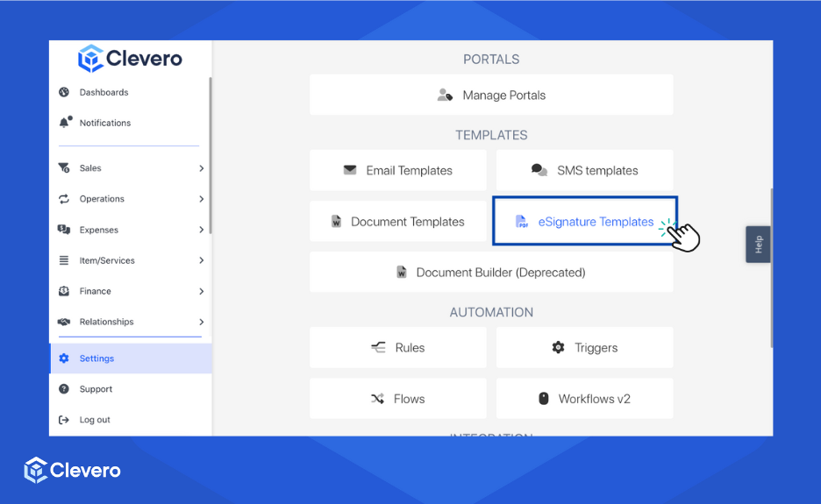Click the eSignature Templates PDF icon
821x504 pixels.
[x=522, y=222]
